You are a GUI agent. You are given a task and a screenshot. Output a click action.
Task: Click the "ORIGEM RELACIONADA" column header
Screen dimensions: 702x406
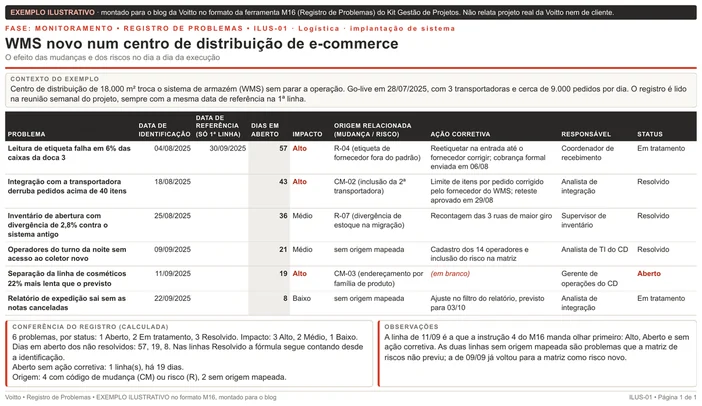pos(372,130)
